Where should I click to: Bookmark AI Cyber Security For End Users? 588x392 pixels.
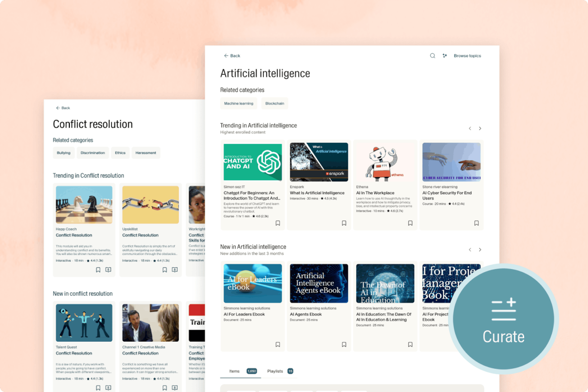coord(477,223)
